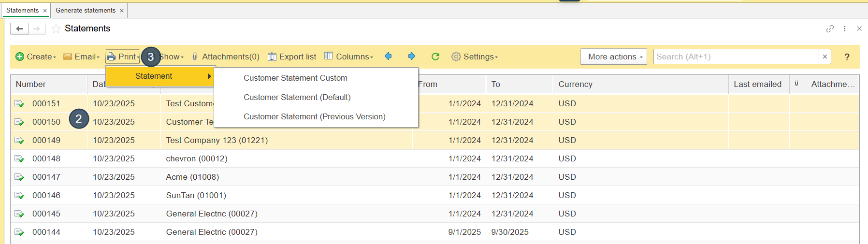Click the Export list button
Image resolution: width=868 pixels, height=244 pixels.
tap(292, 57)
